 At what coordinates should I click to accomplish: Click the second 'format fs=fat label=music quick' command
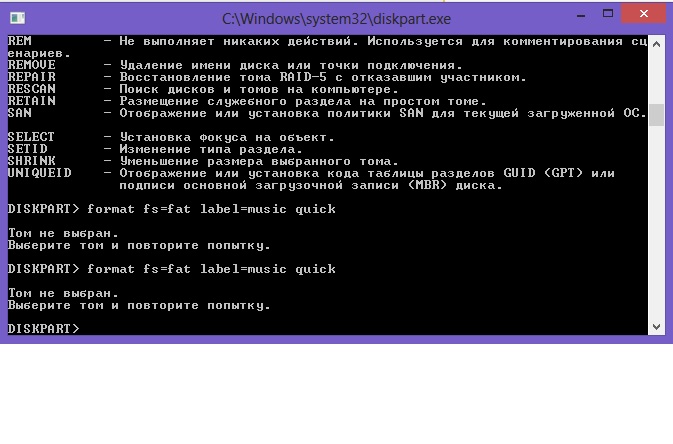point(211,269)
